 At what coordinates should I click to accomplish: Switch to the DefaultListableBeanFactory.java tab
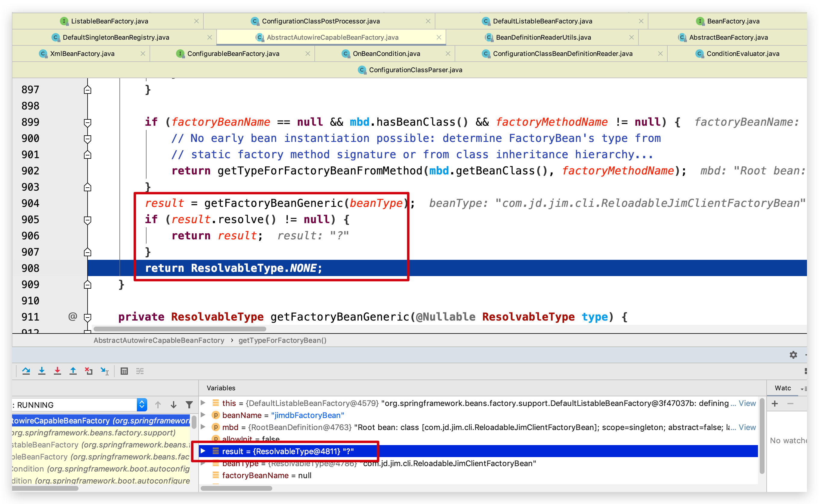pos(542,21)
